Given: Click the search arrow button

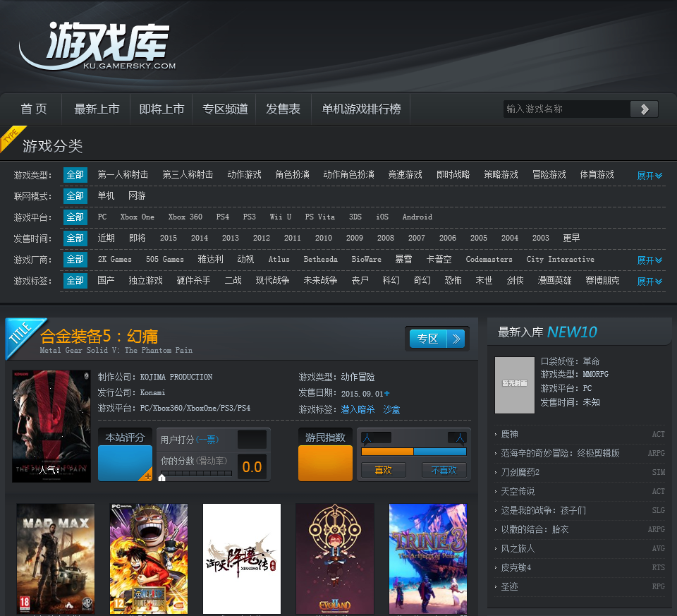Looking at the screenshot, I should click(644, 109).
